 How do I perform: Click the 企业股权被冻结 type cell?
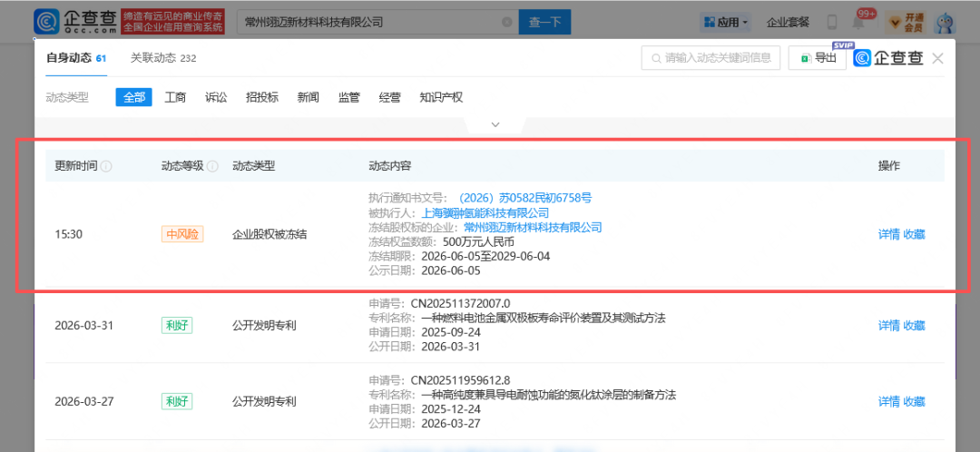(269, 234)
